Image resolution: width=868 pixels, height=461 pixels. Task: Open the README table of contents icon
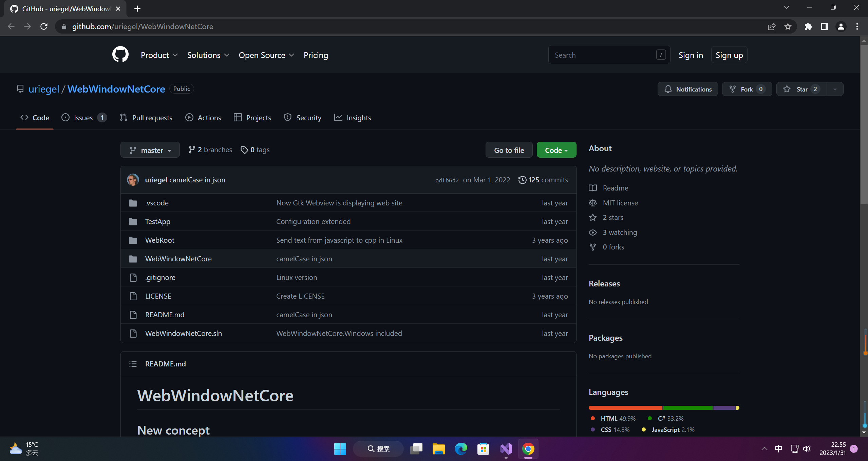tap(133, 363)
